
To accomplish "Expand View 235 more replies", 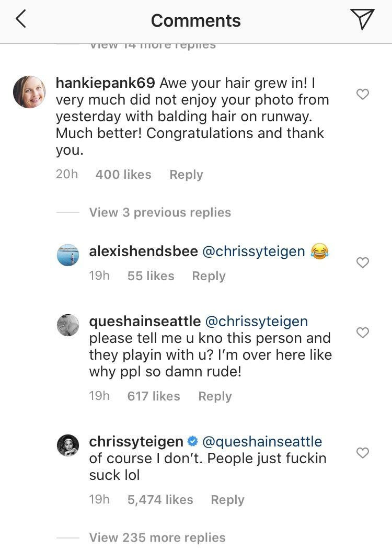I will pos(157,537).
